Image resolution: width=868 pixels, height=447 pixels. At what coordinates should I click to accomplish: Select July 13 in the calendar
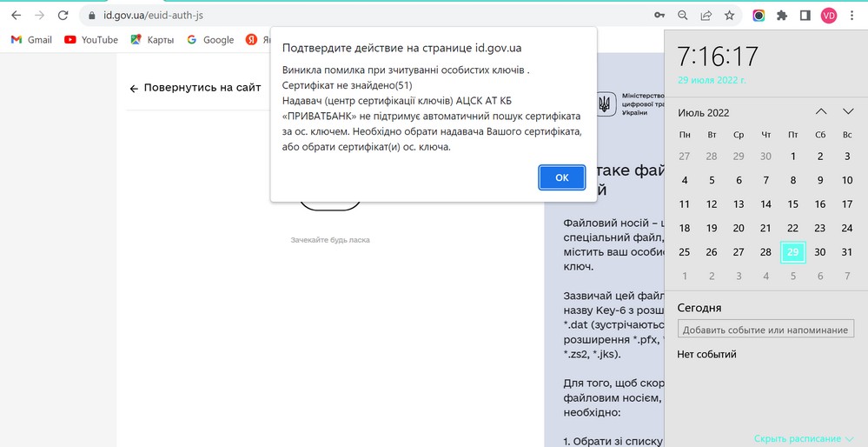739,204
